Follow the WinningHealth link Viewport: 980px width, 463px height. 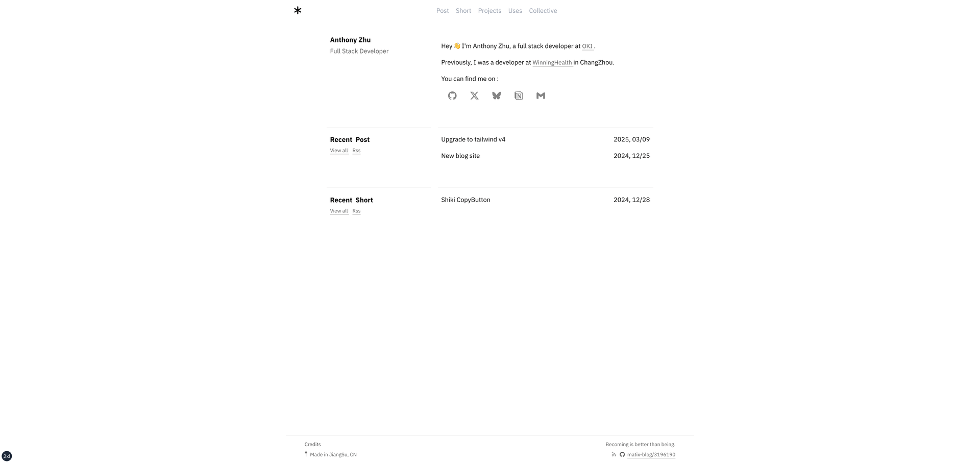tap(552, 62)
